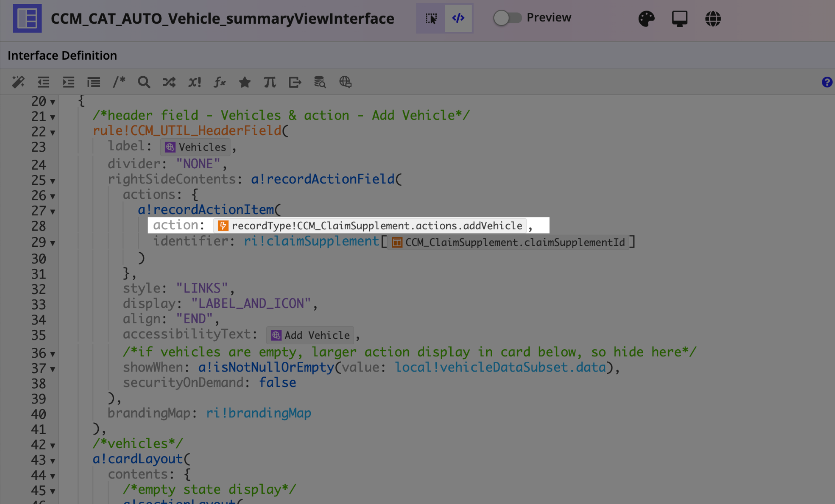Click the pi constant toolbar icon

[270, 82]
